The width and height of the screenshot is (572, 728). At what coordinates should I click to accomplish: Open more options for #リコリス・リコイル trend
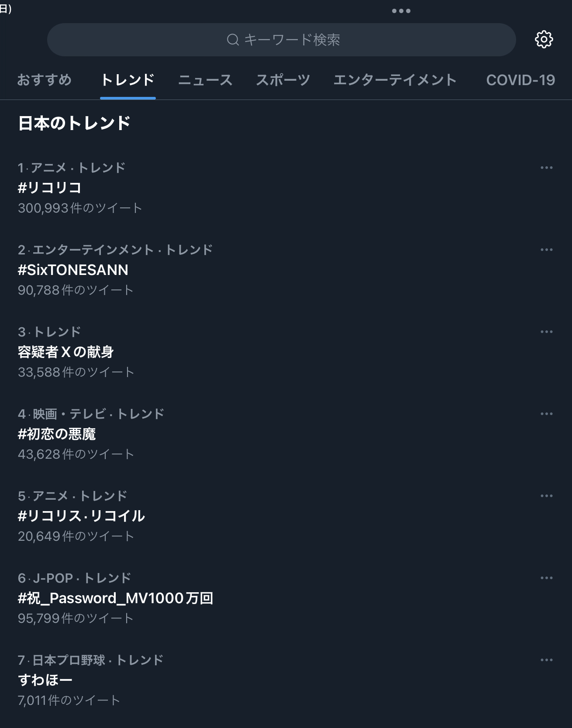coord(547,496)
